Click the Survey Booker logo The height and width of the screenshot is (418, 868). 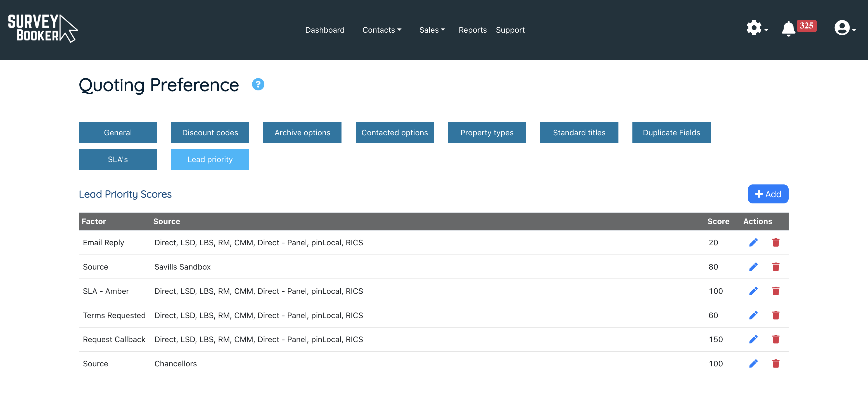43,29
